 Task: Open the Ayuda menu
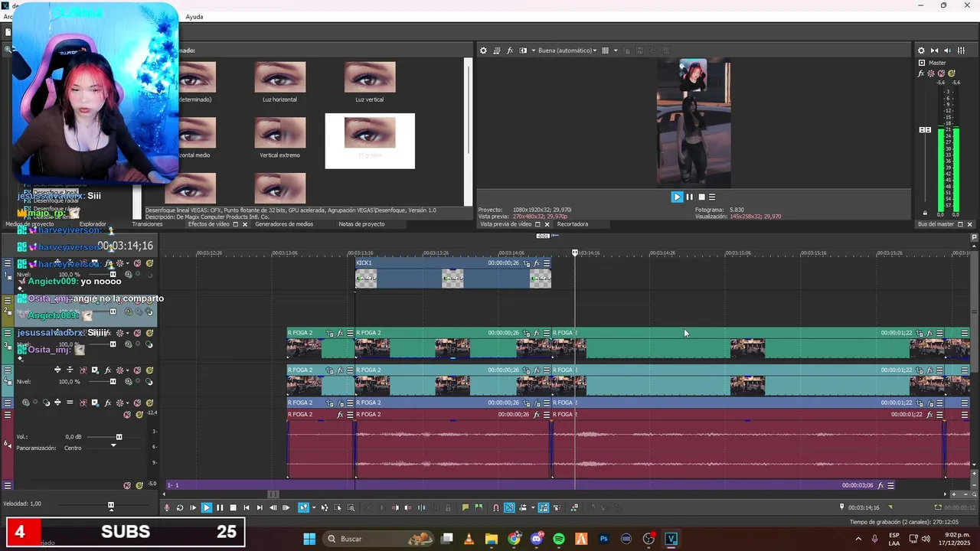point(194,17)
